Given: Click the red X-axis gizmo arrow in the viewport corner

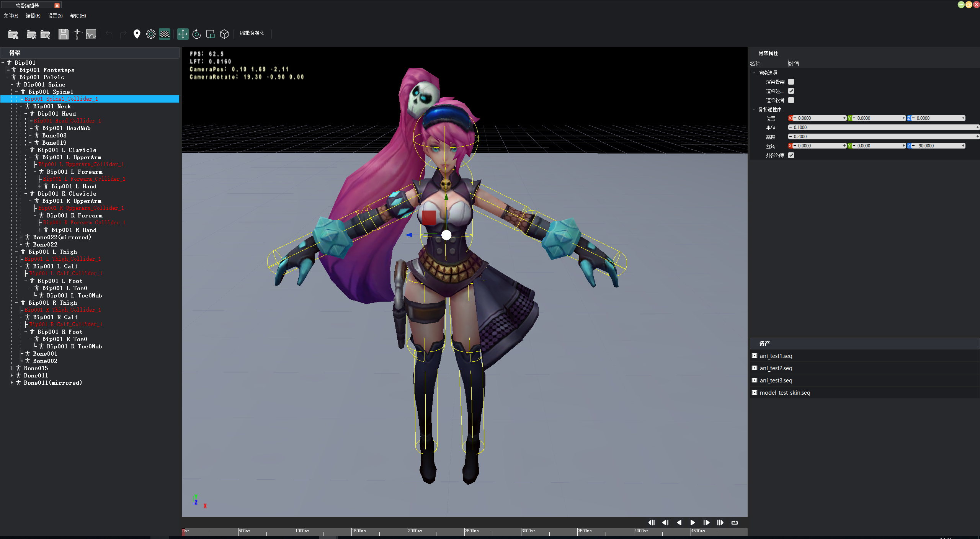Looking at the screenshot, I should pyautogui.click(x=205, y=506).
